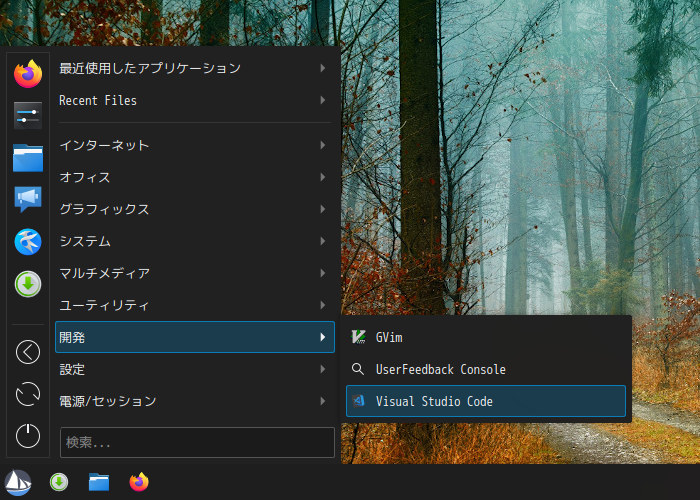Click the UserFeedback Console magnifier icon
This screenshot has height=500, width=700.
tap(358, 369)
